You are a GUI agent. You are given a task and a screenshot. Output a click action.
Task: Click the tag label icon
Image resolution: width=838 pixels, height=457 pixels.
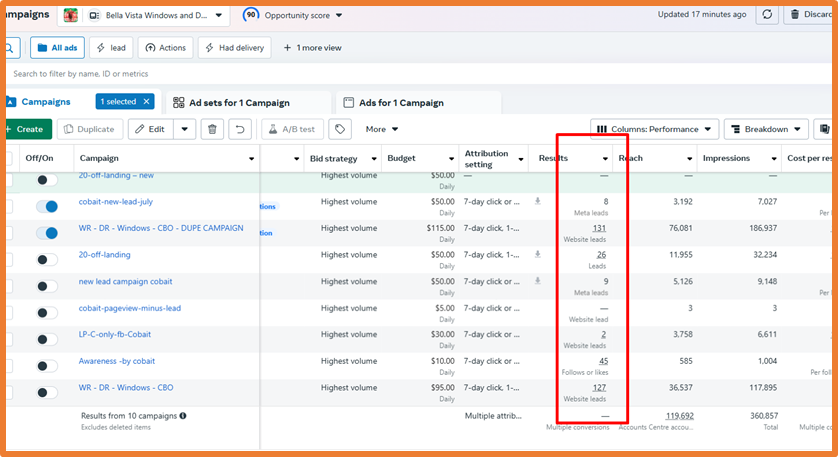click(x=340, y=129)
